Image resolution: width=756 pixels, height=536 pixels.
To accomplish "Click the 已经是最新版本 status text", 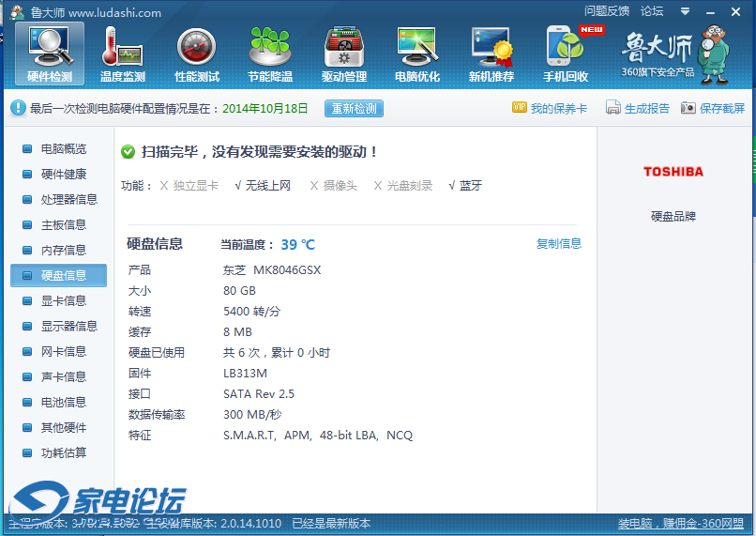I will (331, 524).
